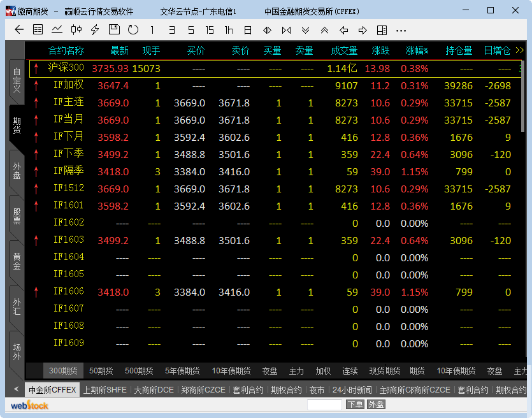Select the 1h period toolbar button
Screen dimensions: 532x418
point(229,30)
